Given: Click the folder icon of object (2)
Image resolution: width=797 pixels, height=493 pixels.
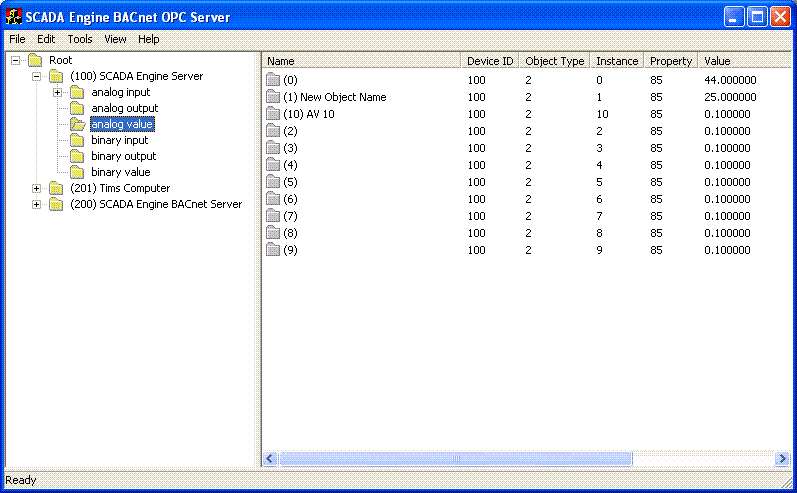Looking at the screenshot, I should click(x=273, y=131).
